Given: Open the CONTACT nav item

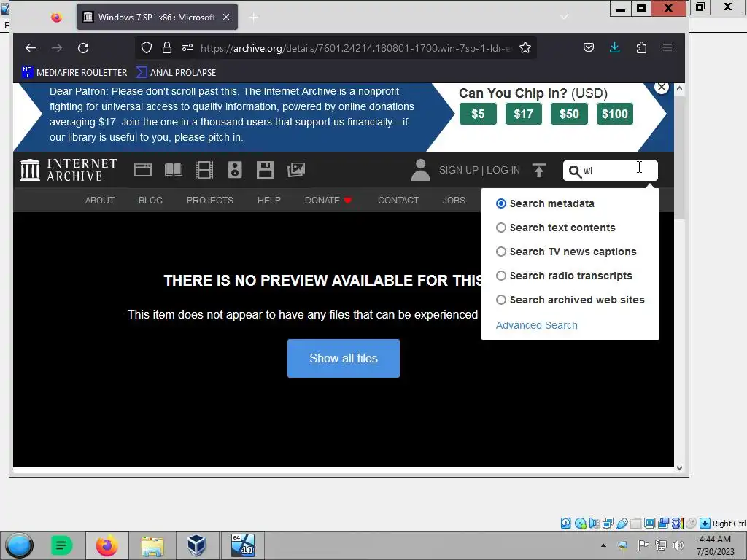Looking at the screenshot, I should [x=398, y=200].
